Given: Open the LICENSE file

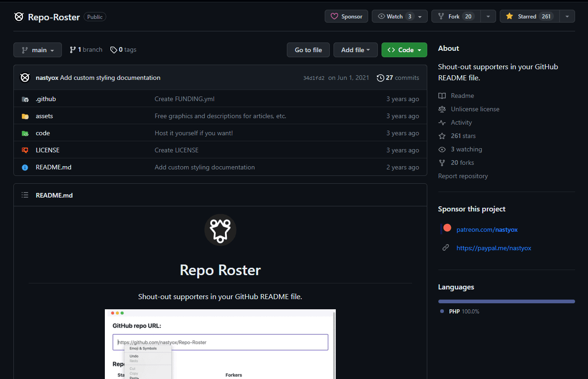Looking at the screenshot, I should coord(48,150).
